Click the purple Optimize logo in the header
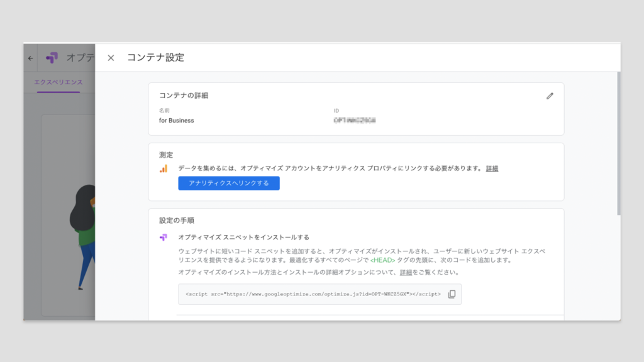 pyautogui.click(x=52, y=58)
